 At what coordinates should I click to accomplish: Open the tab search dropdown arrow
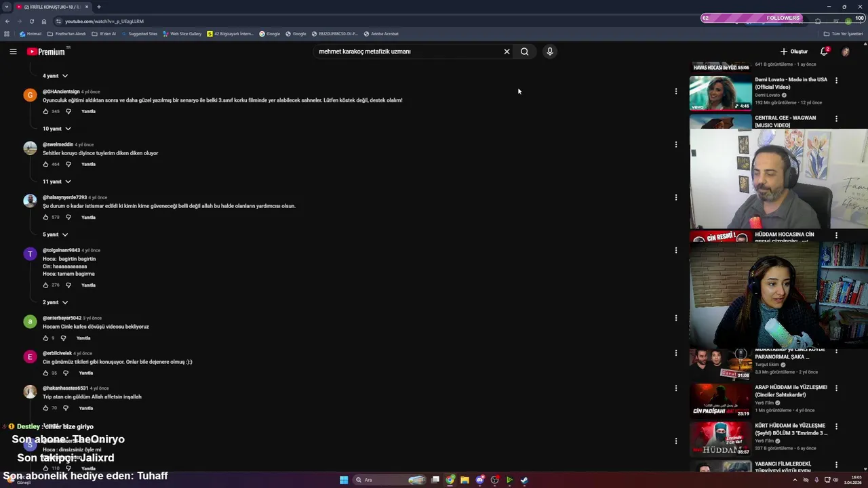tap(6, 7)
